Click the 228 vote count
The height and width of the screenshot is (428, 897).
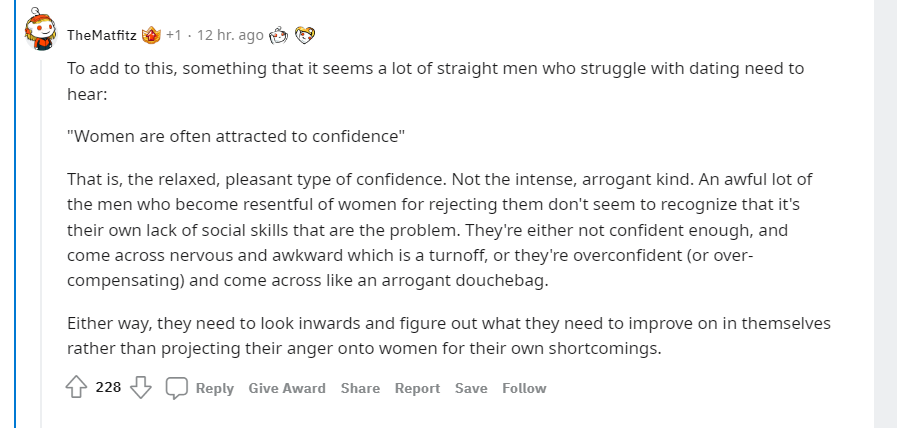(108, 387)
